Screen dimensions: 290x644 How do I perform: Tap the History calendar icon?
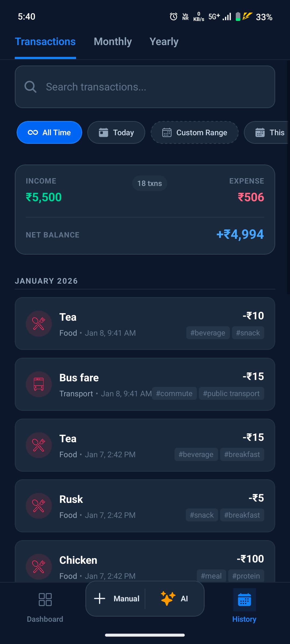click(244, 599)
